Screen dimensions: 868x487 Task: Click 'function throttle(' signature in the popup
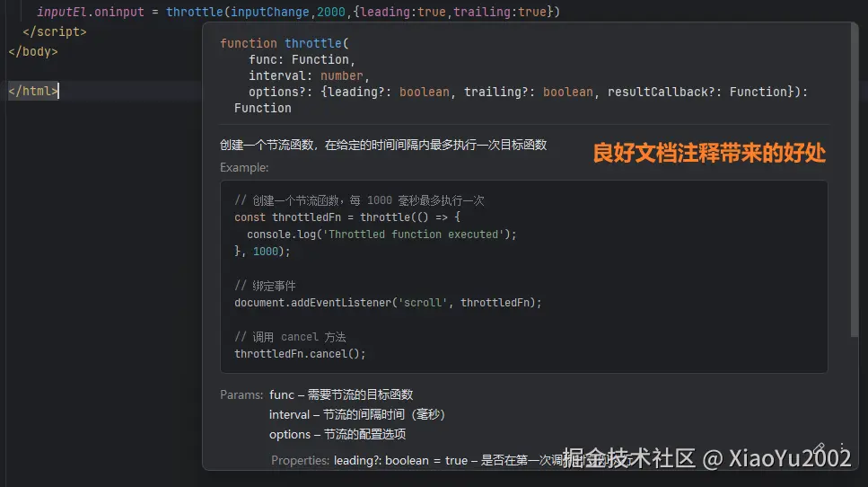tap(285, 43)
